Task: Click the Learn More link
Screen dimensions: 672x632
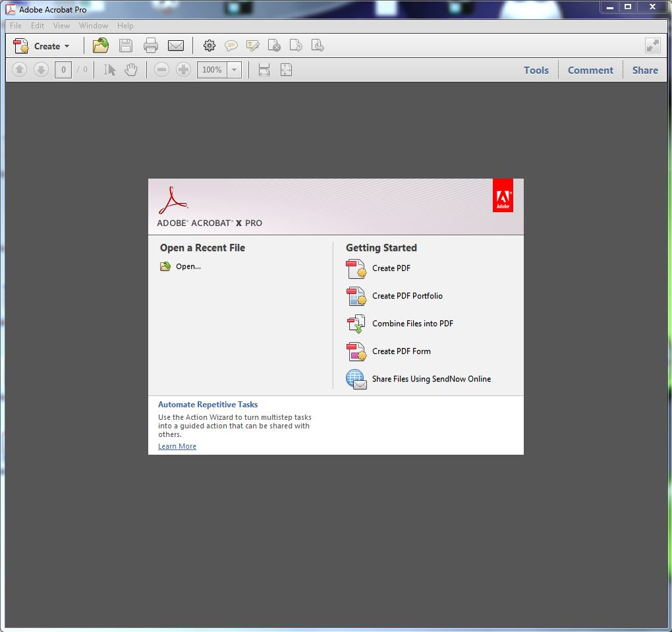Action: coord(177,446)
